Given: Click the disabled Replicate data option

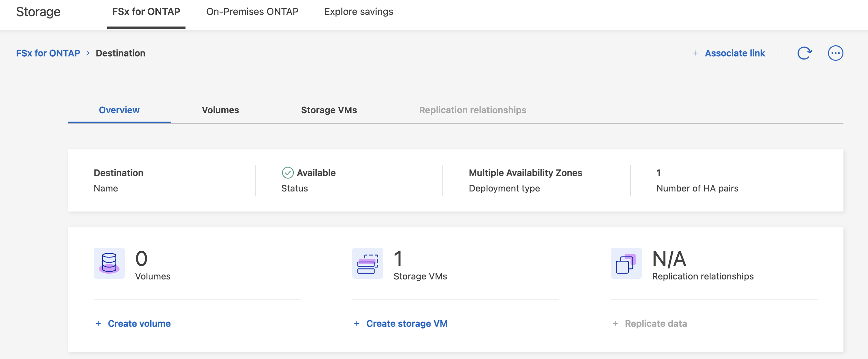Looking at the screenshot, I should 656,323.
